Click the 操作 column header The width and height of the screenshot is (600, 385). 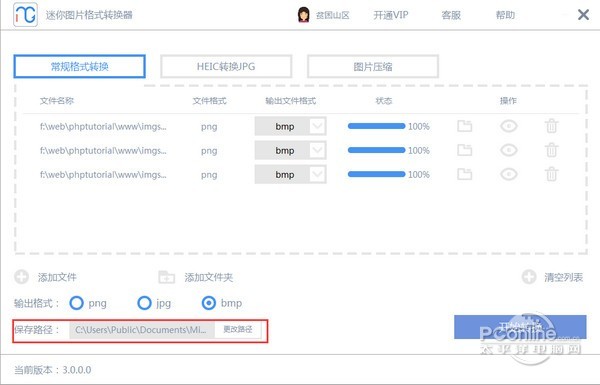[508, 101]
